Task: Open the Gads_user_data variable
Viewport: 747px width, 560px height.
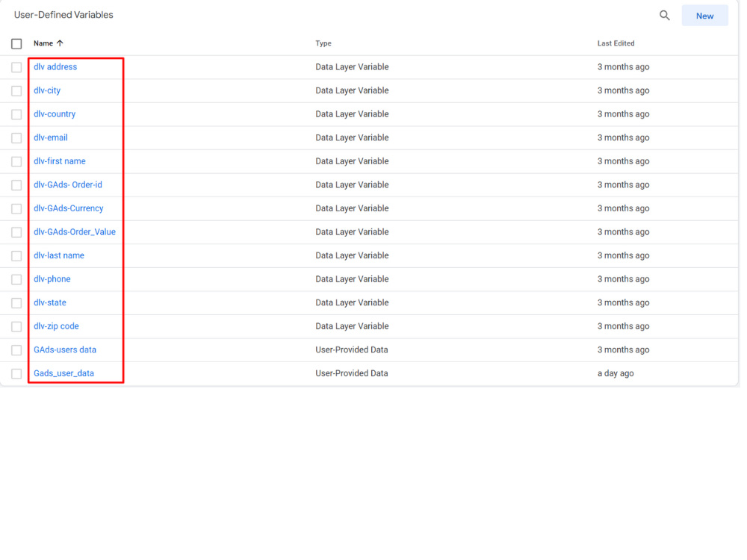Action: pyautogui.click(x=63, y=373)
